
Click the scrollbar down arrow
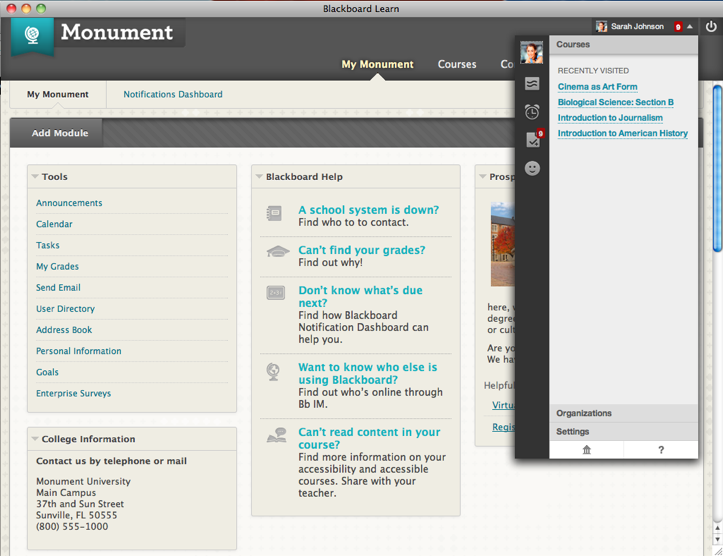(717, 538)
